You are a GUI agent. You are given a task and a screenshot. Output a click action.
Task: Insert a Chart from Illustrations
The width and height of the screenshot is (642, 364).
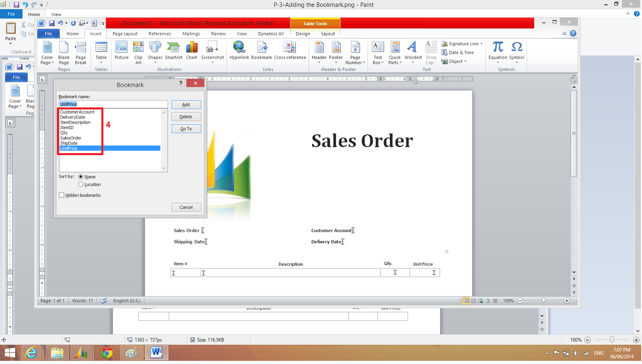coord(192,51)
